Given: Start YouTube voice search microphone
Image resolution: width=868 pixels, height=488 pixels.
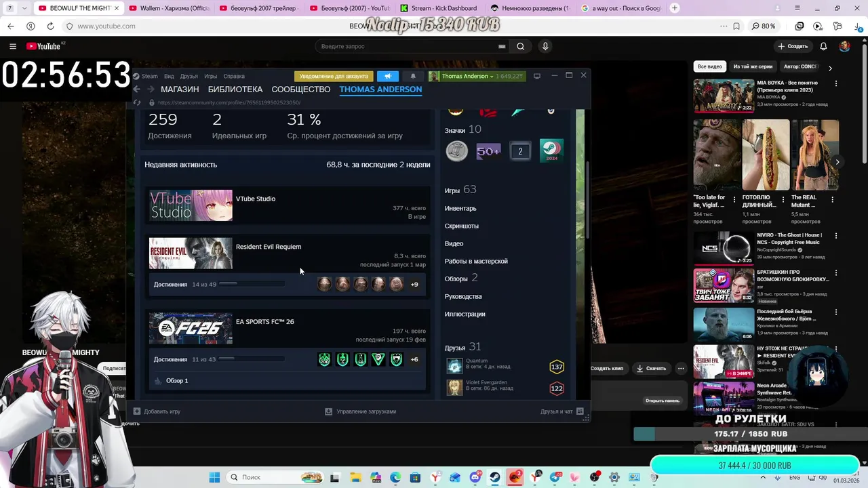Looking at the screenshot, I should click(x=545, y=46).
